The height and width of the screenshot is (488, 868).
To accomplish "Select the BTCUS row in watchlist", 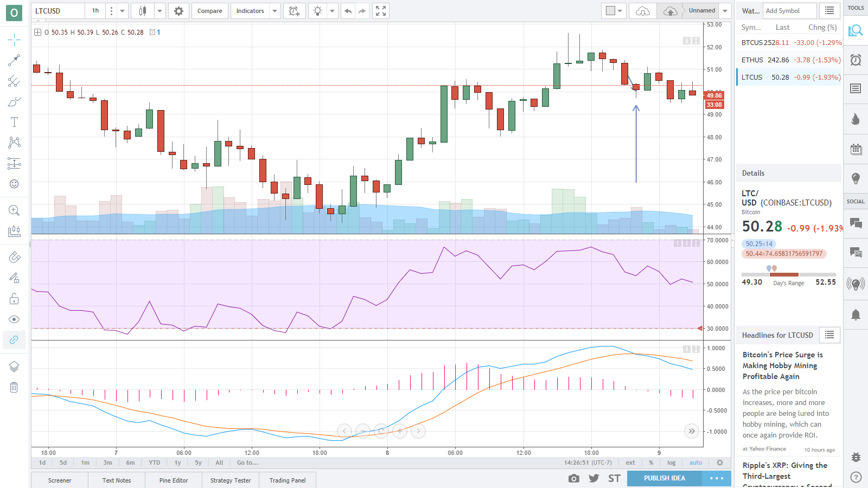I will click(x=789, y=42).
